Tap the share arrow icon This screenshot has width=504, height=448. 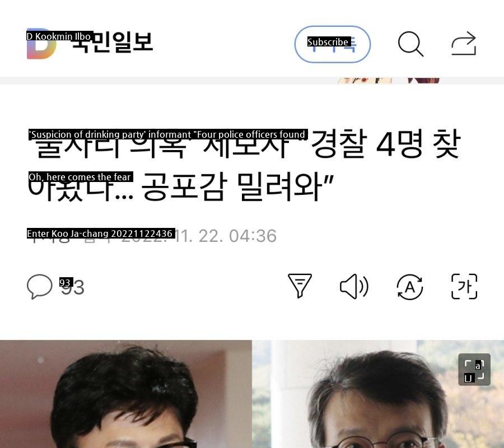[464, 43]
